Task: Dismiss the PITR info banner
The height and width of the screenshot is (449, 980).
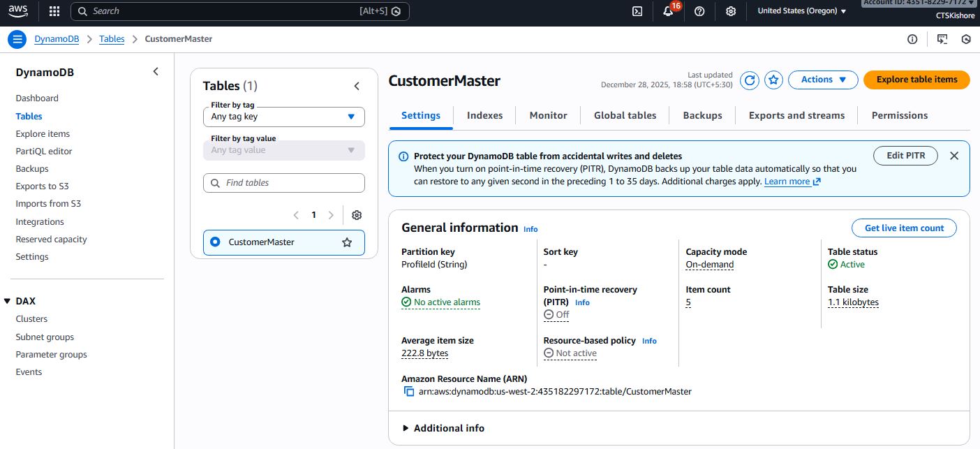Action: pyautogui.click(x=954, y=156)
